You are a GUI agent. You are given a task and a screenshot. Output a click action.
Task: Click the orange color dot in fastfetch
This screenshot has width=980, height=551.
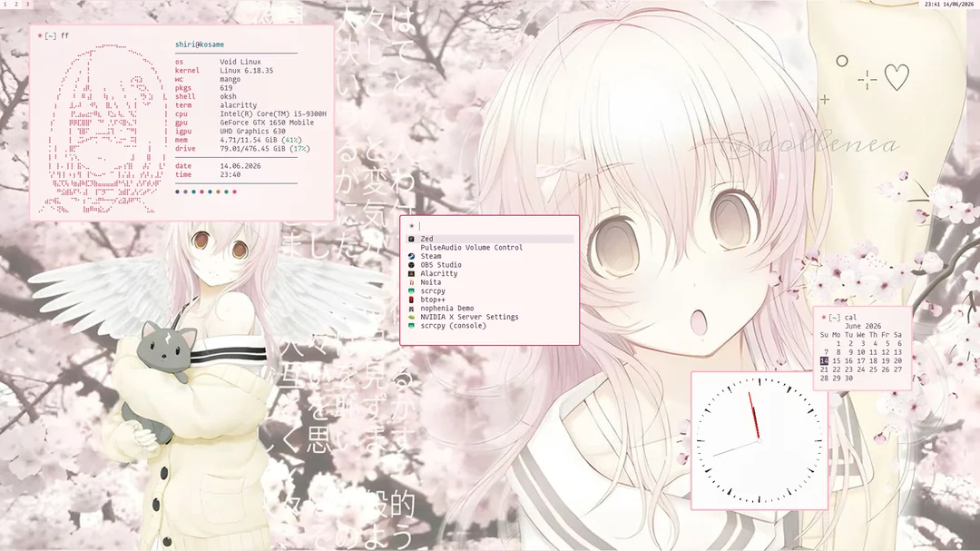218,192
